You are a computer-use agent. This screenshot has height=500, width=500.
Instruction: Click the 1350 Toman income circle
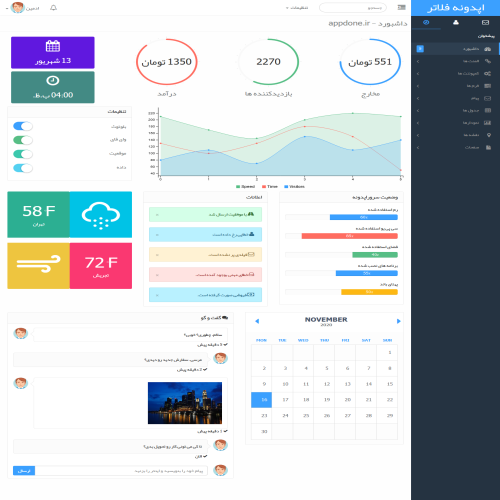(167, 62)
